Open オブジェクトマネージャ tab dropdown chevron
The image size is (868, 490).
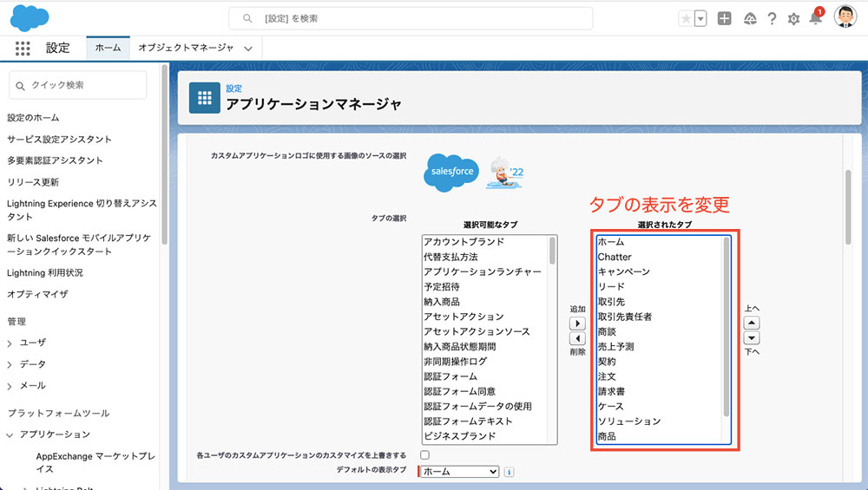(x=248, y=49)
